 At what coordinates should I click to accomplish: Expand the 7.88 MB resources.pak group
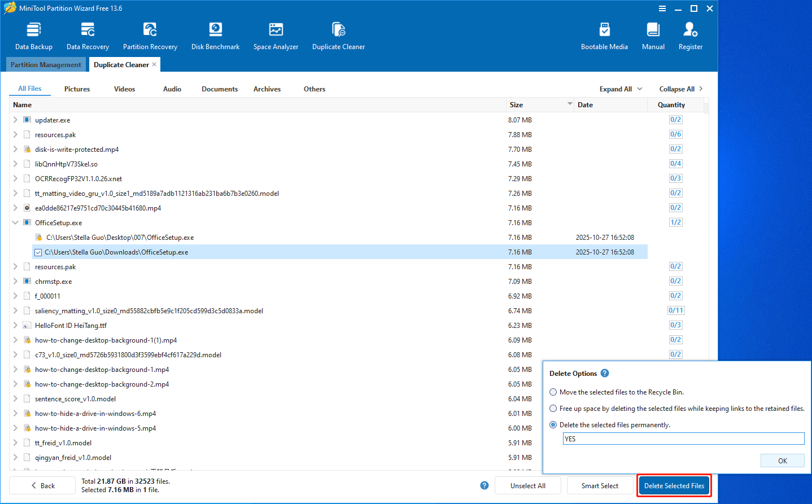click(15, 134)
